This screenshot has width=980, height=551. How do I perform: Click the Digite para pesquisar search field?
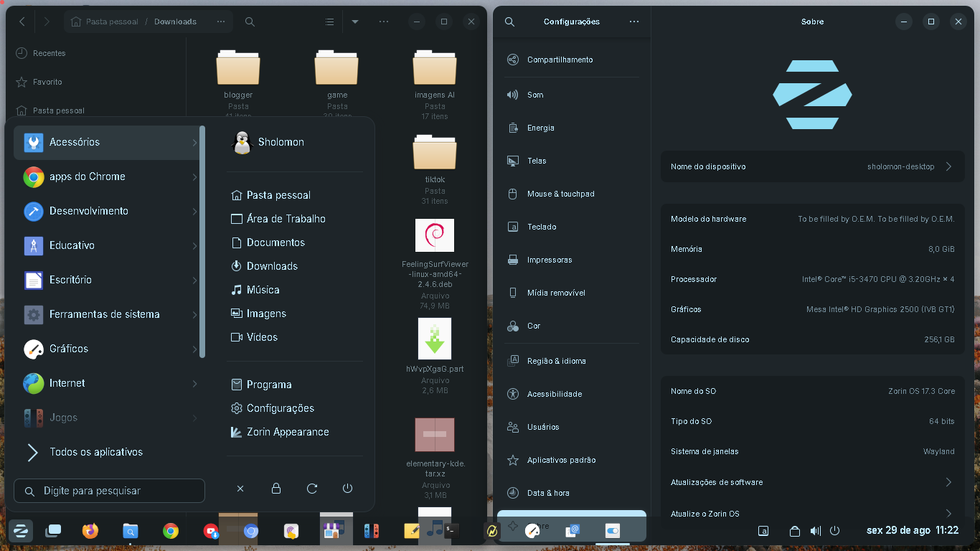coord(109,491)
